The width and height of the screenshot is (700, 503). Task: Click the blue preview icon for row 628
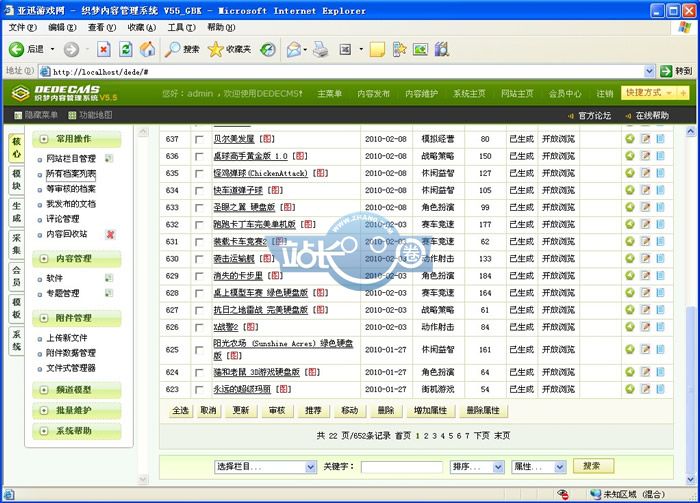coord(660,293)
